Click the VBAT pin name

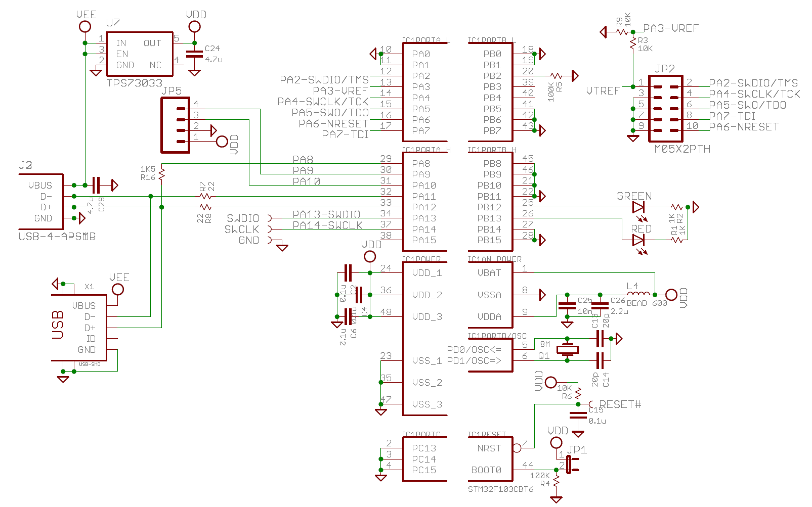pyautogui.click(x=489, y=273)
